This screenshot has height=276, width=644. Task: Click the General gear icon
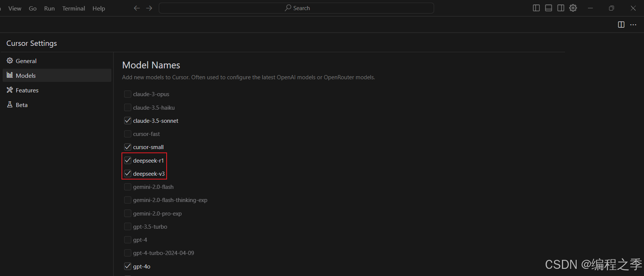pyautogui.click(x=10, y=60)
